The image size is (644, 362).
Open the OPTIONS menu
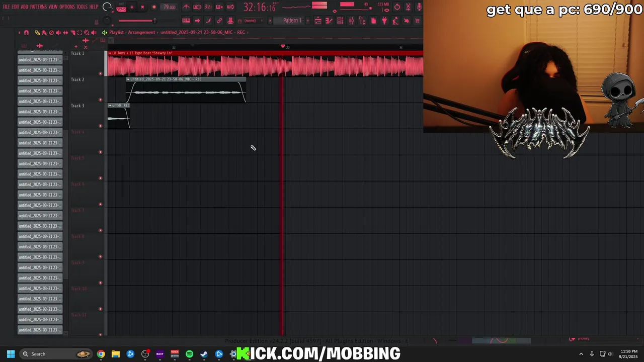click(x=67, y=7)
